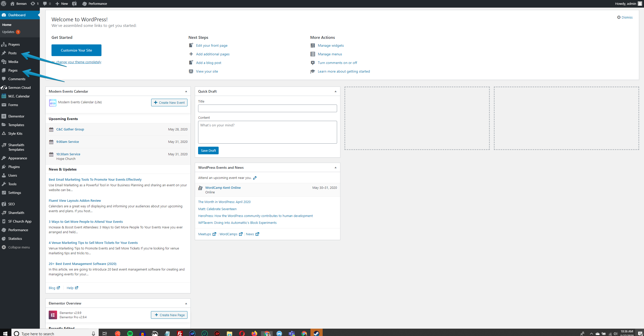This screenshot has height=336, width=644.
Task: Click the Edit your front page icon
Action: pyautogui.click(x=191, y=45)
